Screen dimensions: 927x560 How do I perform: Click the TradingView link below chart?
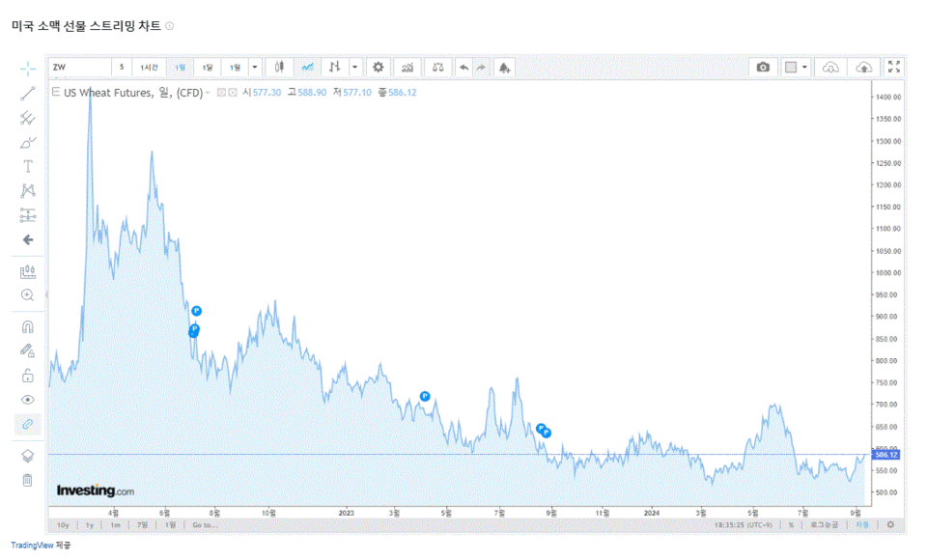[32, 546]
